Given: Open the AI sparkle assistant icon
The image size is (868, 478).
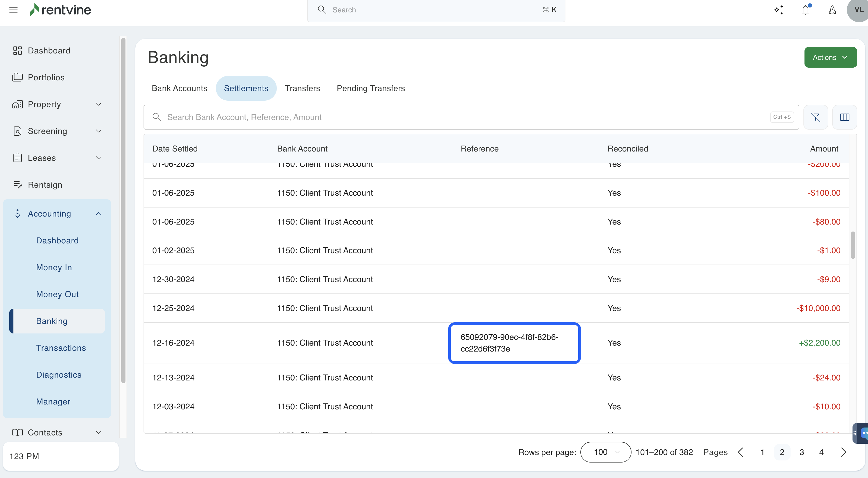Looking at the screenshot, I should point(779,10).
